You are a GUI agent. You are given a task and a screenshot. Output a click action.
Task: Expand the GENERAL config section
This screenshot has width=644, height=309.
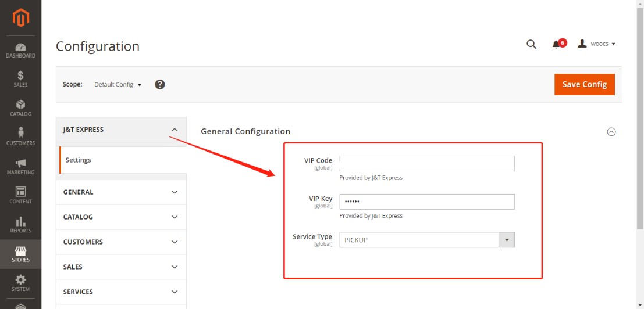coord(121,192)
